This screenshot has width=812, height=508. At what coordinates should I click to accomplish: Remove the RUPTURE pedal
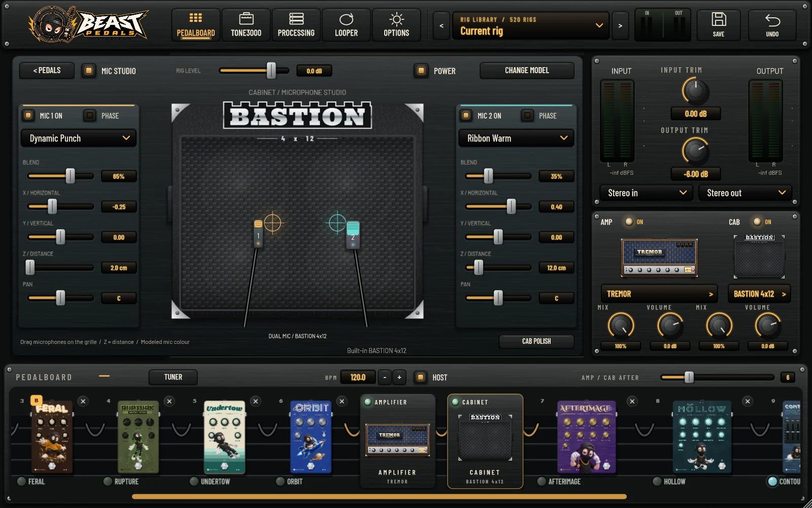click(170, 401)
